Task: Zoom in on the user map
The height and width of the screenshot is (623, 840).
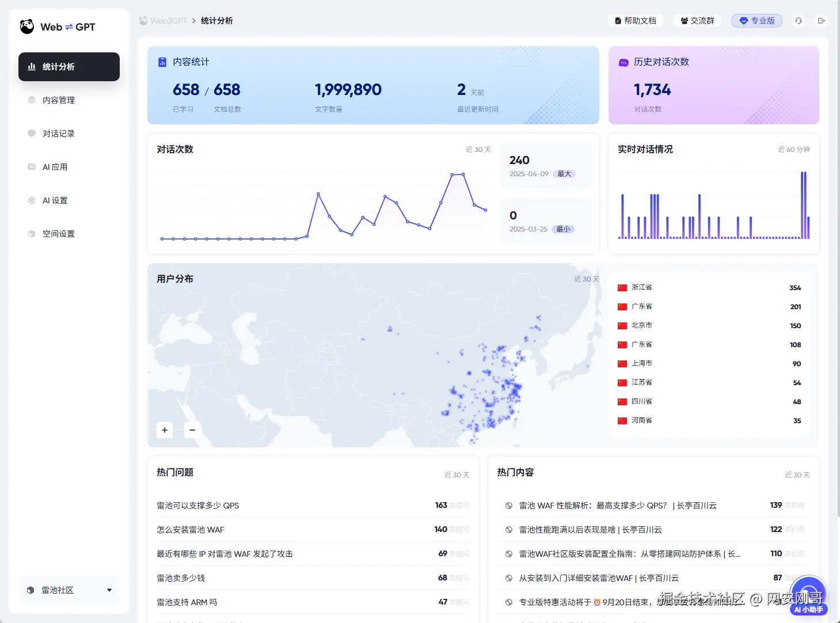Action: click(x=165, y=430)
